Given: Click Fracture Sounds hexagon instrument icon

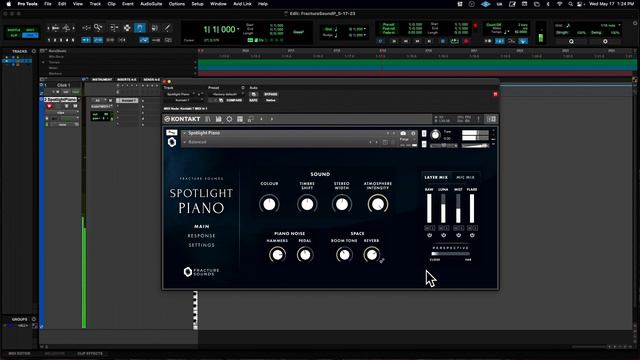Looking at the screenshot, I should click(172, 142).
